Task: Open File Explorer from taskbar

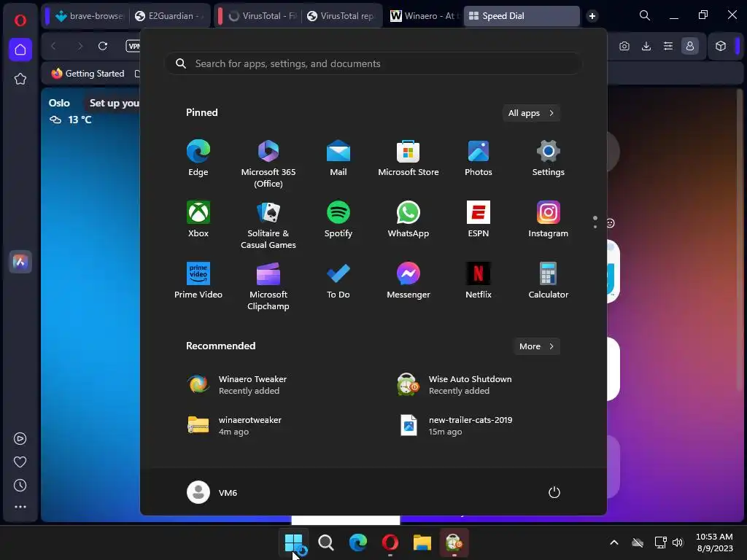Action: pyautogui.click(x=422, y=542)
